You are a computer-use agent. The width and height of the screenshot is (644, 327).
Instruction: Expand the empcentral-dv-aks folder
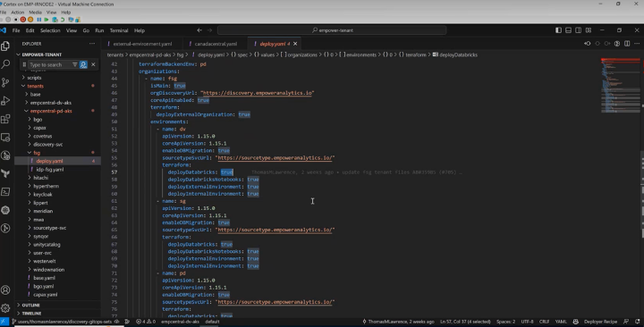click(51, 103)
